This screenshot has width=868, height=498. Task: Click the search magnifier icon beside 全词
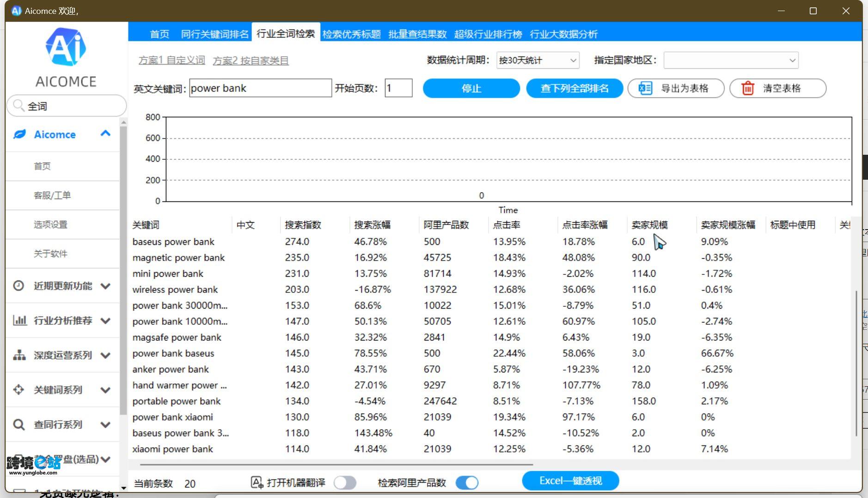(18, 106)
